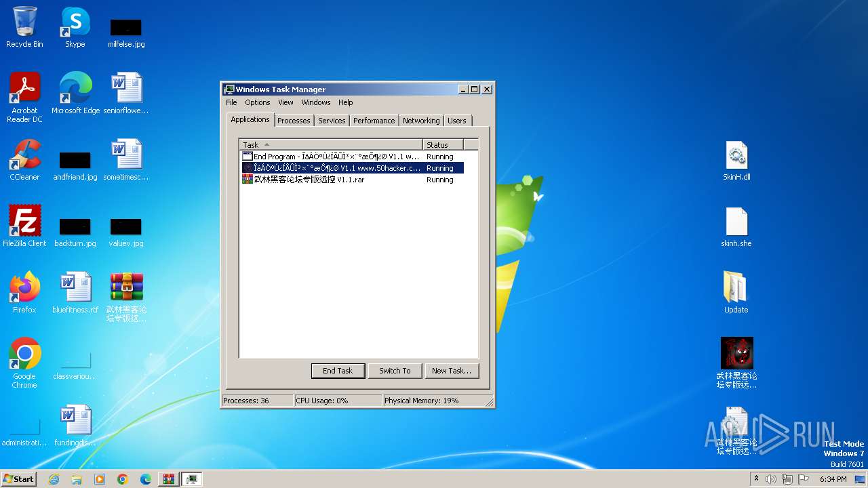The image size is (868, 488).
Task: Select the sometimesc... Word document
Action: click(126, 159)
